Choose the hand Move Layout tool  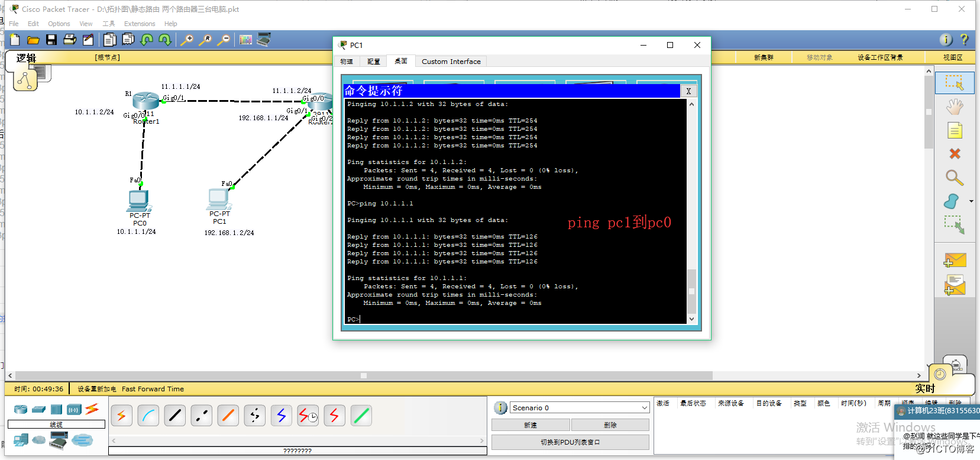955,107
